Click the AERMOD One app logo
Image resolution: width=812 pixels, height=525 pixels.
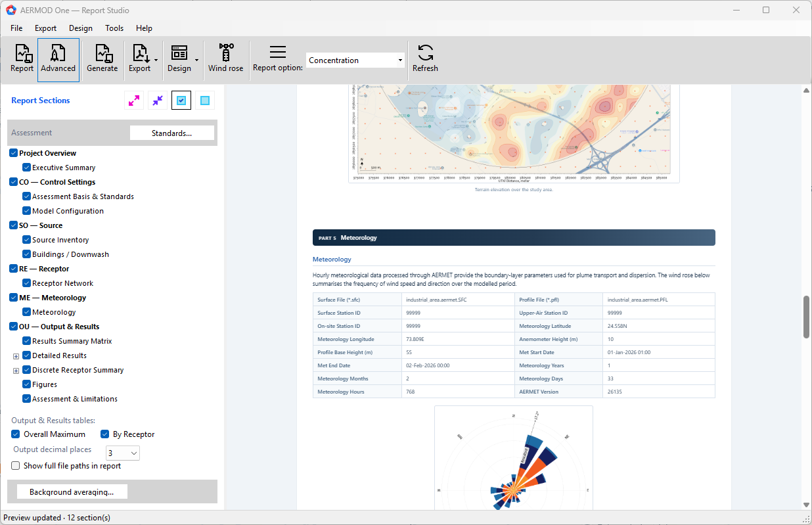tap(11, 11)
